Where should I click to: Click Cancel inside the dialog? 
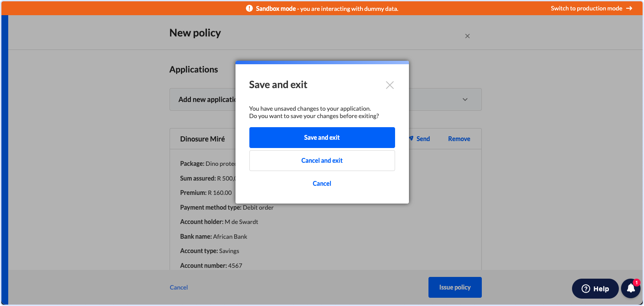tap(322, 183)
